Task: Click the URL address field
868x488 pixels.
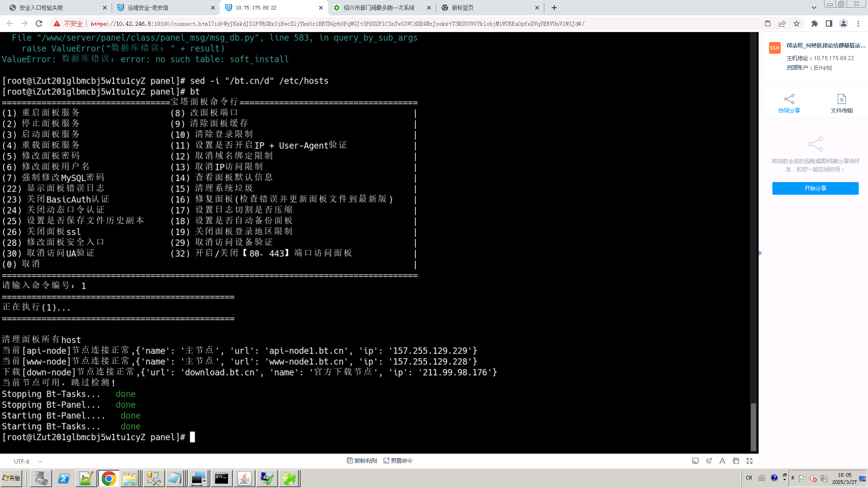Action: (337, 24)
